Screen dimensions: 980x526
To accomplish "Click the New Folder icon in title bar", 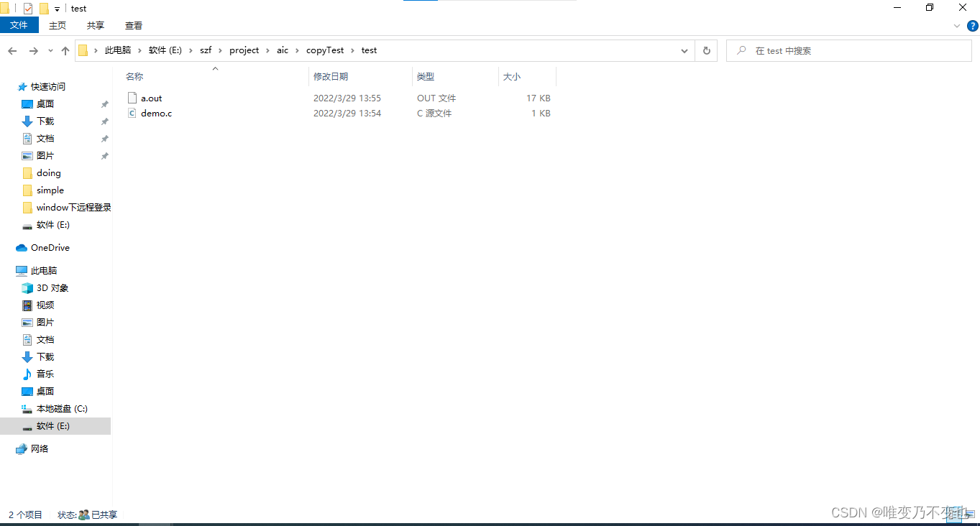I will tap(44, 9).
